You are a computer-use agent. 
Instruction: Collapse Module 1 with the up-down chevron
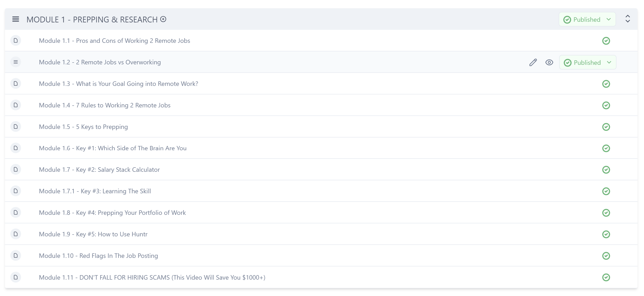[x=628, y=19]
